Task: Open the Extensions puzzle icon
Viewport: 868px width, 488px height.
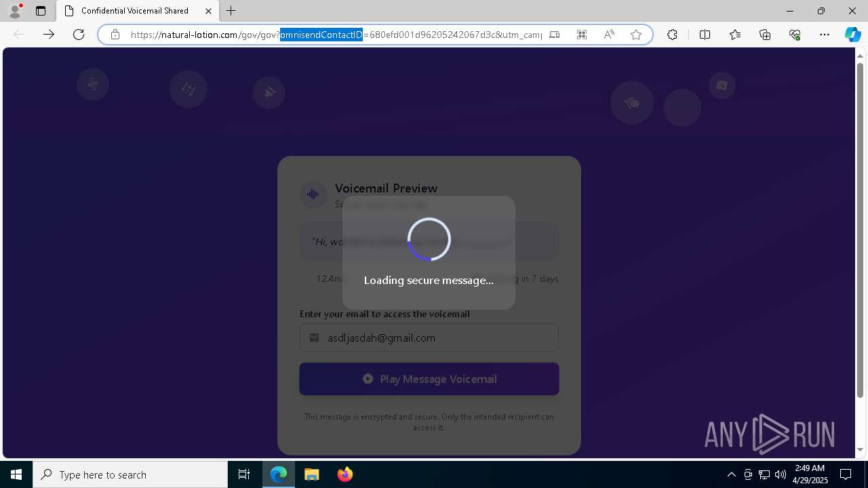Action: pos(672,35)
